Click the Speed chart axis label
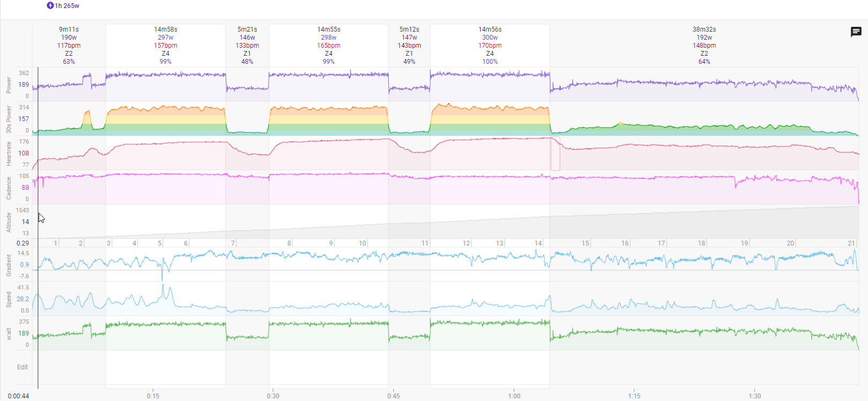This screenshot has height=401, width=868. 9,299
